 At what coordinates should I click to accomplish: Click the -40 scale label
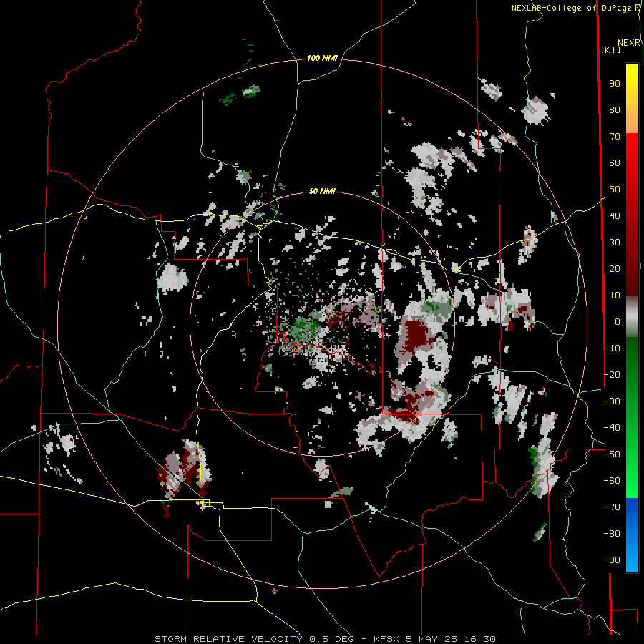[612, 428]
